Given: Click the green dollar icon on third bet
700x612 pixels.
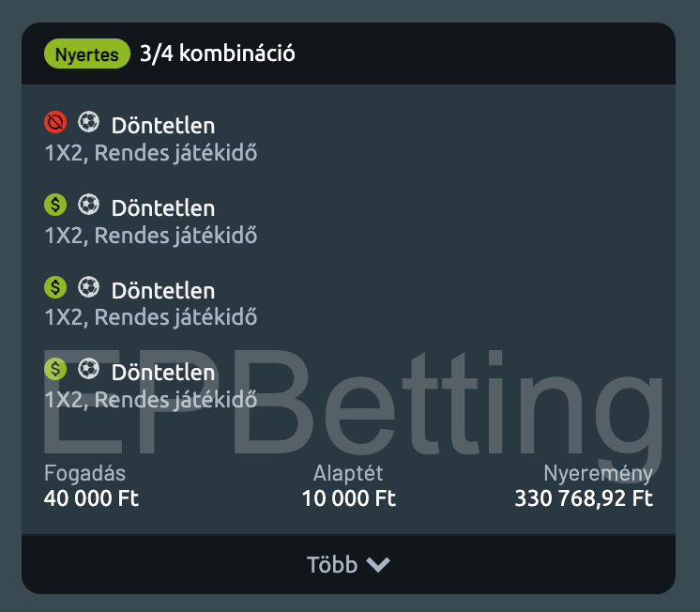Looking at the screenshot, I should pos(55,287).
